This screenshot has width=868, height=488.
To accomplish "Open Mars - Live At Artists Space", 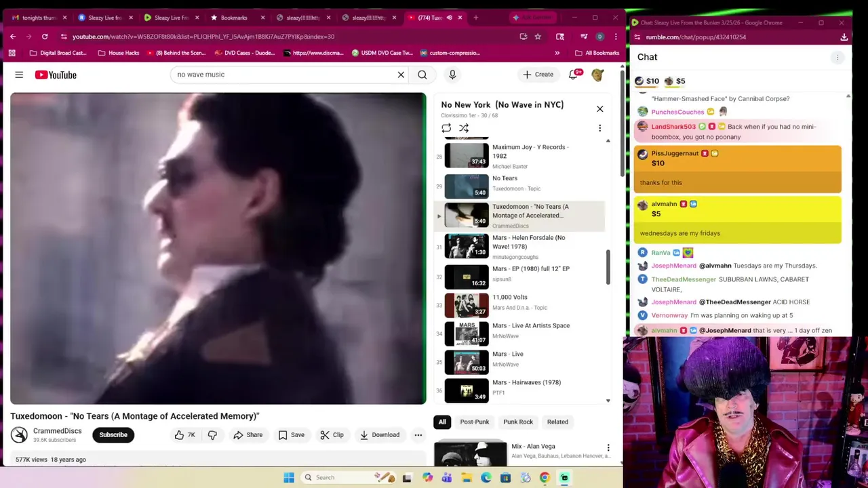I will click(x=519, y=333).
